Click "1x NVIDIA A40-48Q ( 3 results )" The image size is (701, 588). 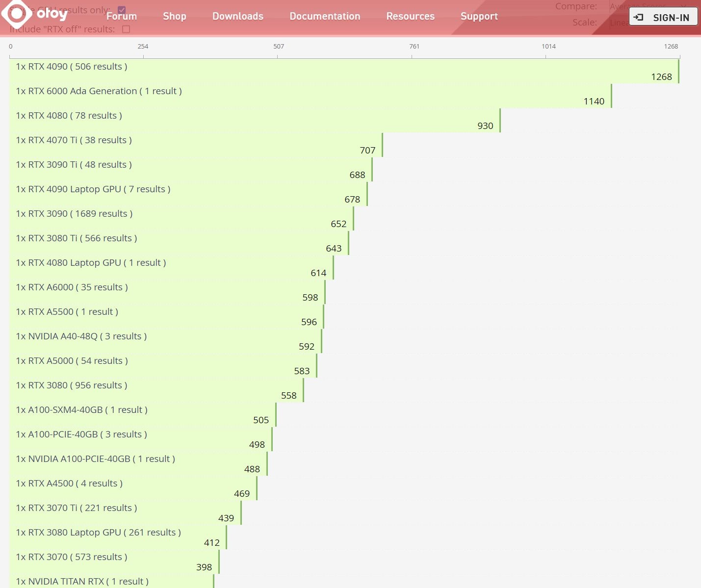click(x=81, y=336)
